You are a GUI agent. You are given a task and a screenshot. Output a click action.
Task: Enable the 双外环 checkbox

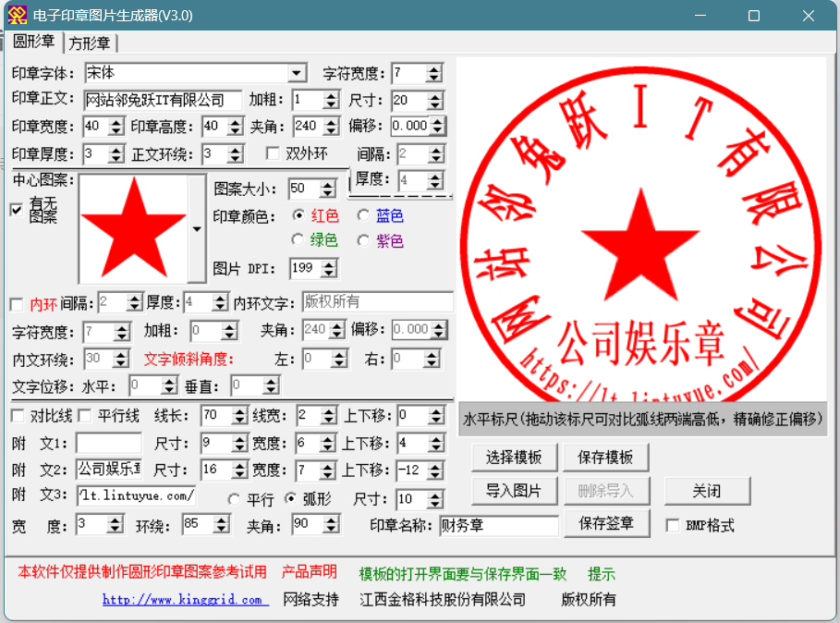click(x=273, y=153)
